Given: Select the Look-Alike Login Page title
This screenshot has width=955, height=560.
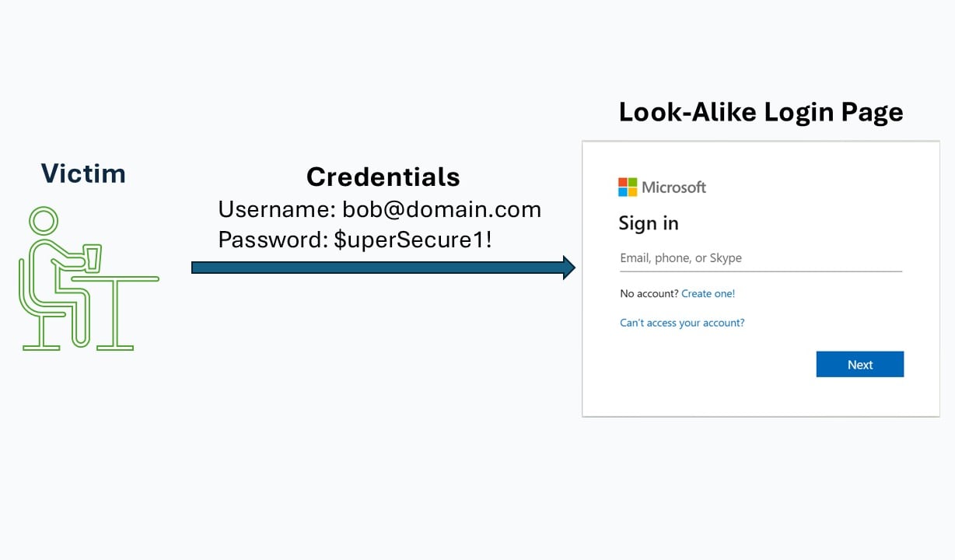Looking at the screenshot, I should coord(761,112).
